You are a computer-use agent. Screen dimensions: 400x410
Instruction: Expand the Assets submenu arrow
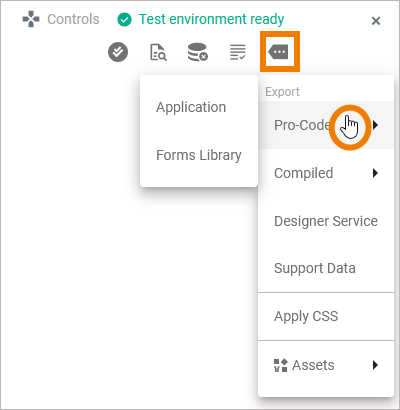pos(376,365)
